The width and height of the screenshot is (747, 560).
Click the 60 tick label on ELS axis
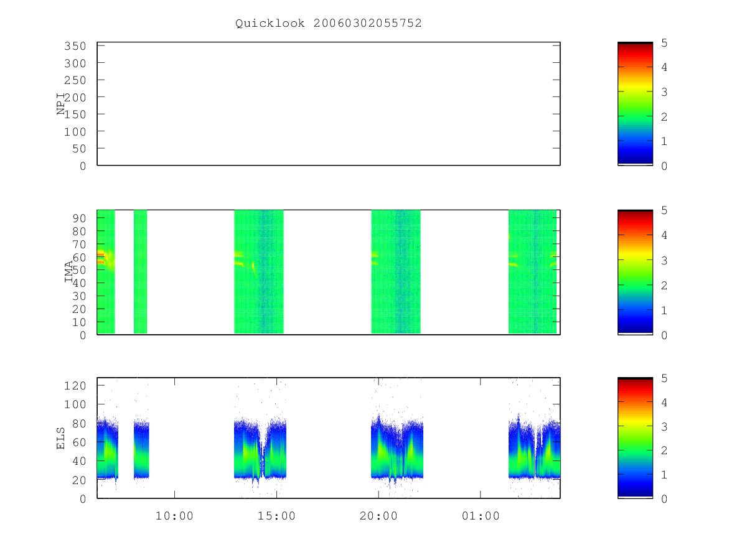(x=78, y=442)
